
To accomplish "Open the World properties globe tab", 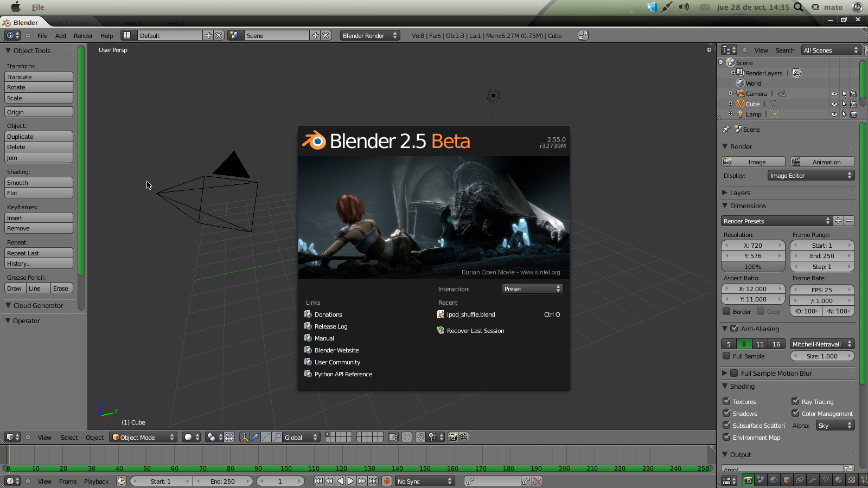I will (774, 480).
